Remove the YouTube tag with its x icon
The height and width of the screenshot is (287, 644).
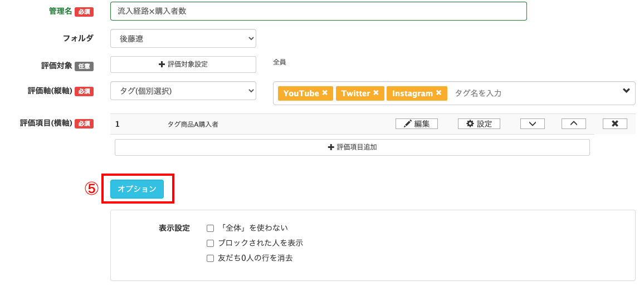click(325, 93)
